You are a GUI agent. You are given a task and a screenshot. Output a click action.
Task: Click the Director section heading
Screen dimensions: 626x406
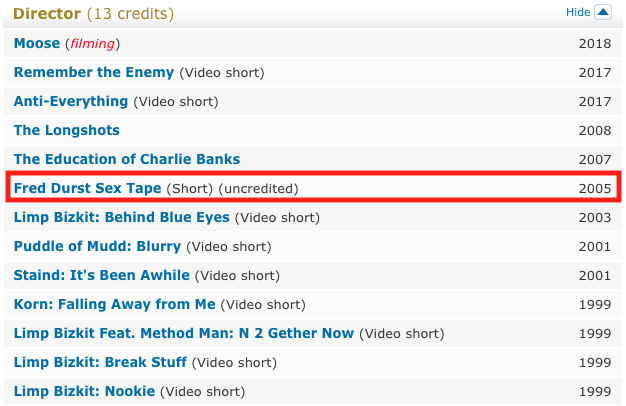47,14
